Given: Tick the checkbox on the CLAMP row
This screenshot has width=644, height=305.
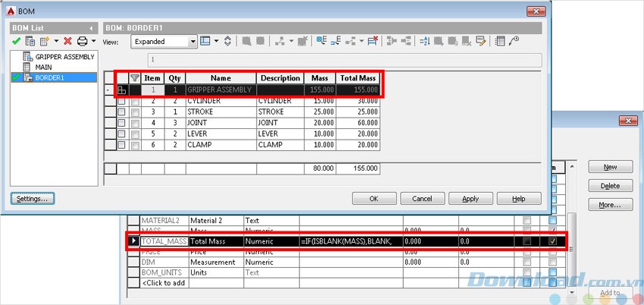Looking at the screenshot, I should pyautogui.click(x=121, y=144).
